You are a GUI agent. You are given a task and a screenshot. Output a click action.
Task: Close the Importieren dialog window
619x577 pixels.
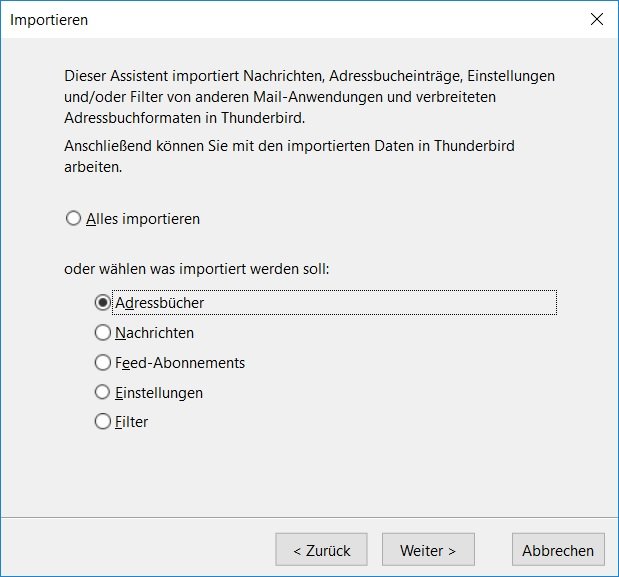[597, 19]
